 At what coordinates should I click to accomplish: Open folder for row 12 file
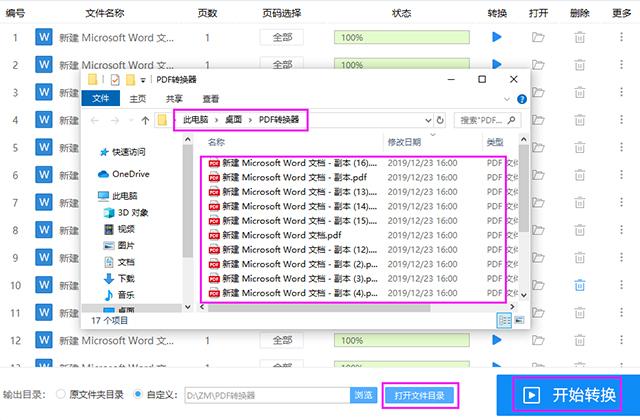pyautogui.click(x=538, y=340)
